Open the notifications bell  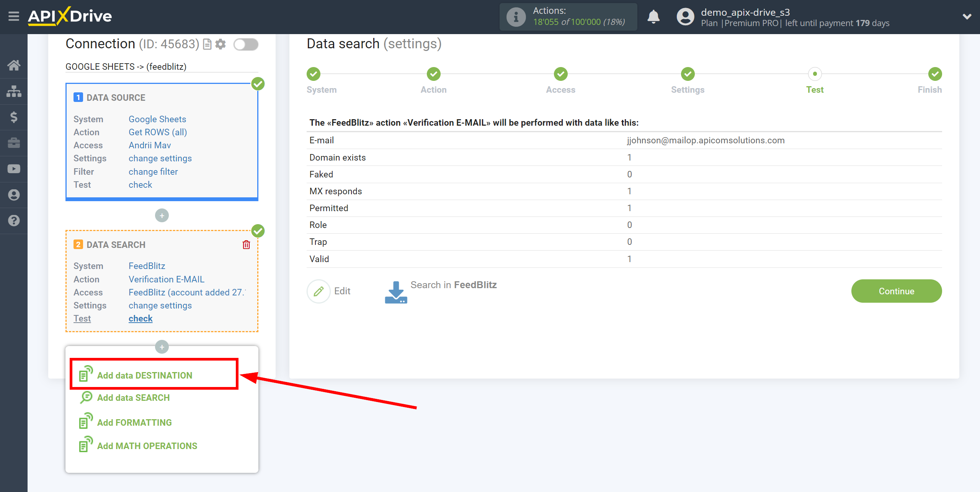pos(653,17)
